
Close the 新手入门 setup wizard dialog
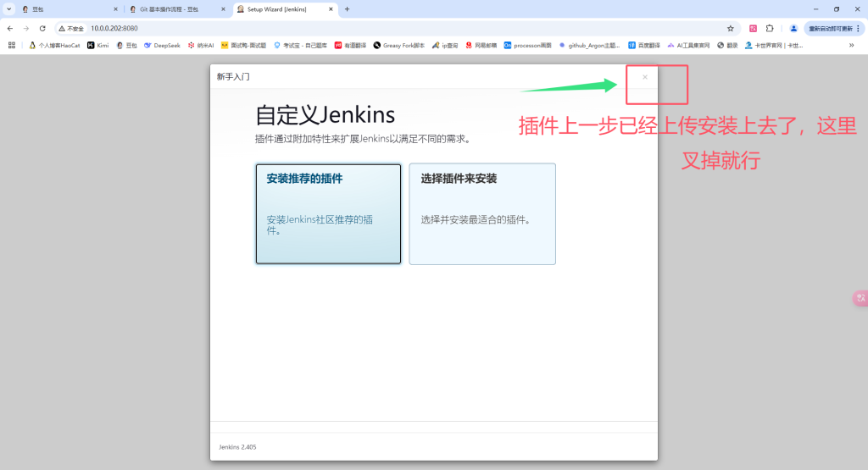pos(645,77)
